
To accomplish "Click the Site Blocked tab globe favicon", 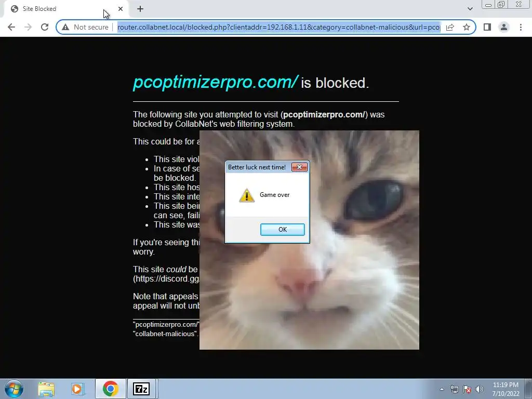I will point(14,9).
